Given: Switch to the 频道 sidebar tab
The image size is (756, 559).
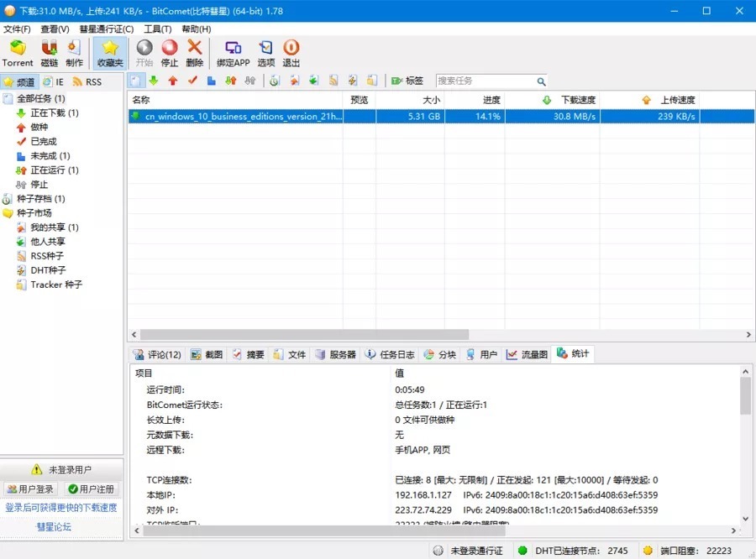Looking at the screenshot, I should (x=20, y=82).
